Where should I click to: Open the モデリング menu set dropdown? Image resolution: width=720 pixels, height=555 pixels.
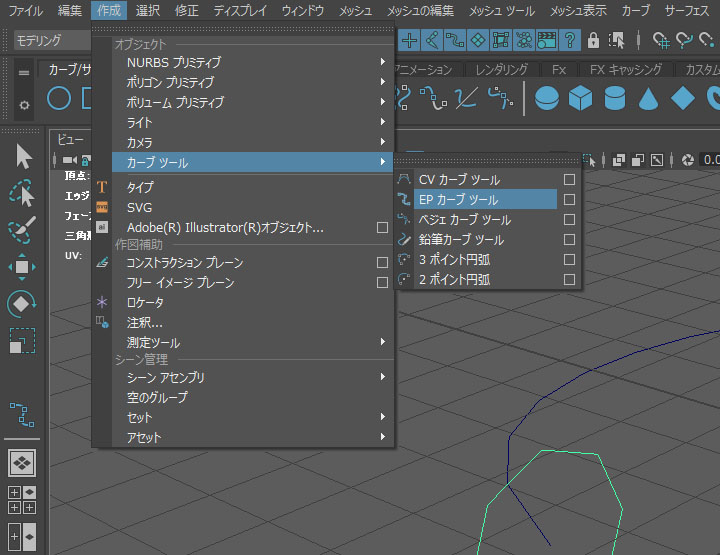point(52,40)
